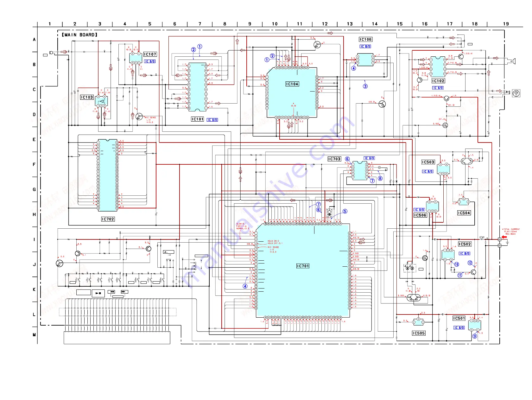The height and width of the screenshot is (400, 532).
Task: Open IC B/D link under IC501
Action: 459,328
